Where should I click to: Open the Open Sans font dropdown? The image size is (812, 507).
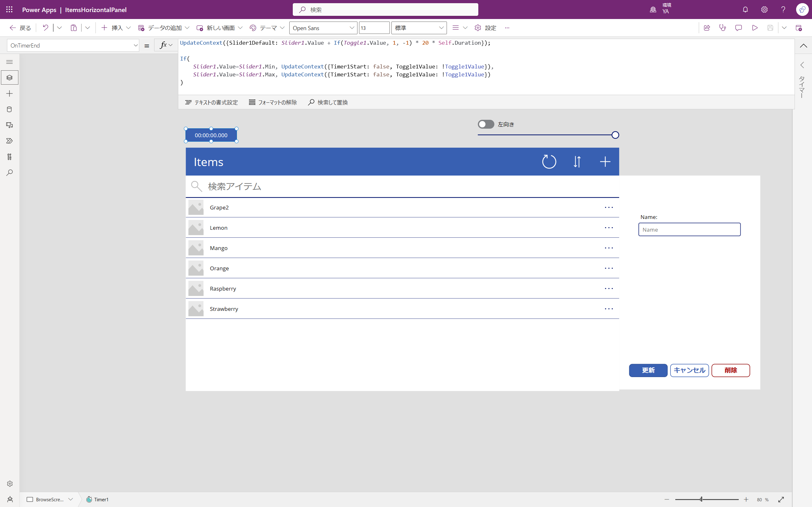point(323,28)
